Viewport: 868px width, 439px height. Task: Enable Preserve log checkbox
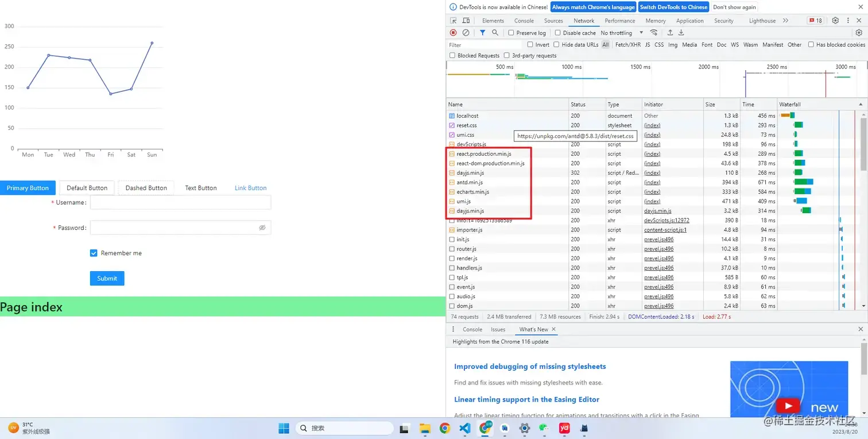coord(511,33)
